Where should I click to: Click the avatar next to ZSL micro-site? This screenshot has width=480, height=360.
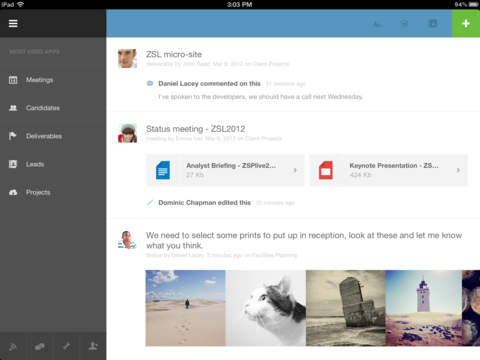pyautogui.click(x=127, y=58)
